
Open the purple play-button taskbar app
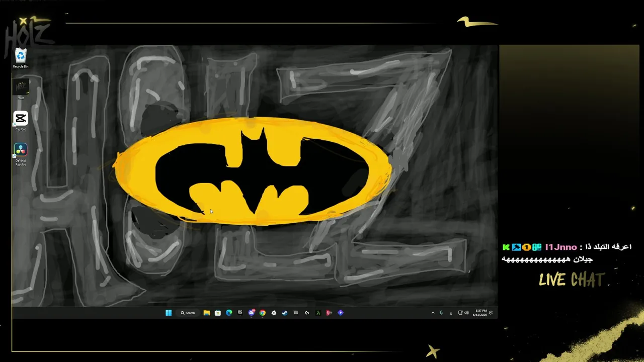(341, 313)
